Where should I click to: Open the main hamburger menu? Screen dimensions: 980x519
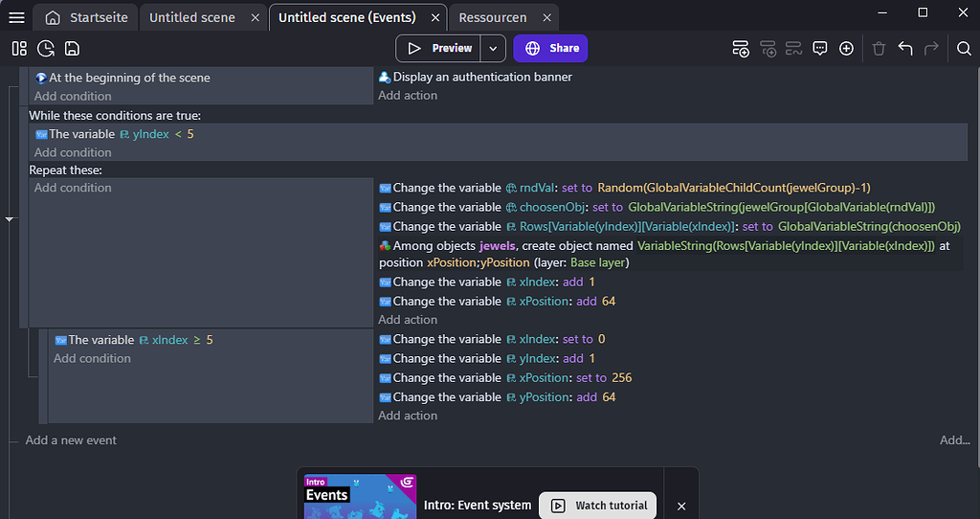(x=16, y=17)
